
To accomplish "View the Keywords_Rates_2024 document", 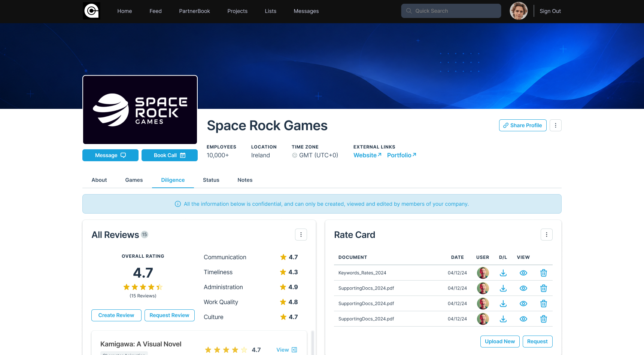I will pos(523,273).
